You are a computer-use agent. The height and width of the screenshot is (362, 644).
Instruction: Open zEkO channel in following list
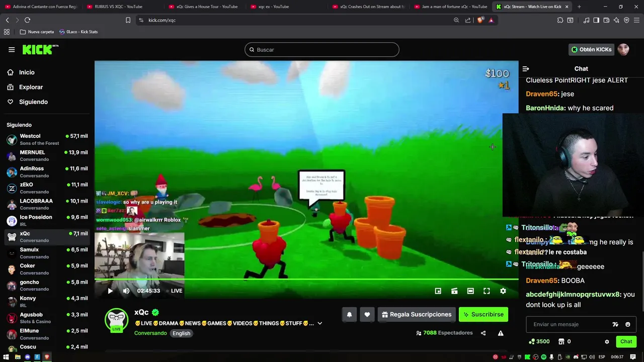(x=47, y=188)
